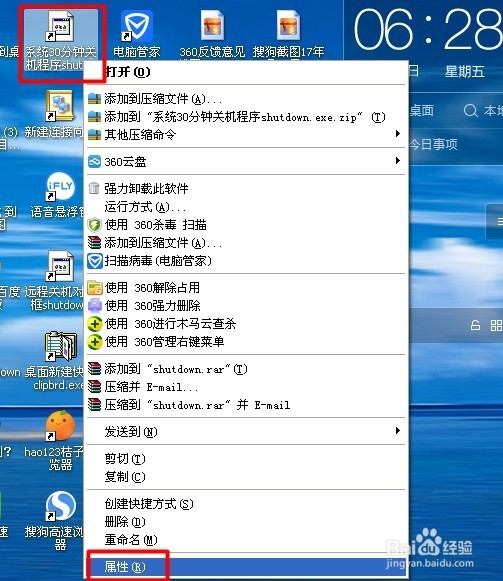The image size is (503, 581).
Task: Choose 使用 360杀毒 扫描 entry
Action: tap(246, 225)
